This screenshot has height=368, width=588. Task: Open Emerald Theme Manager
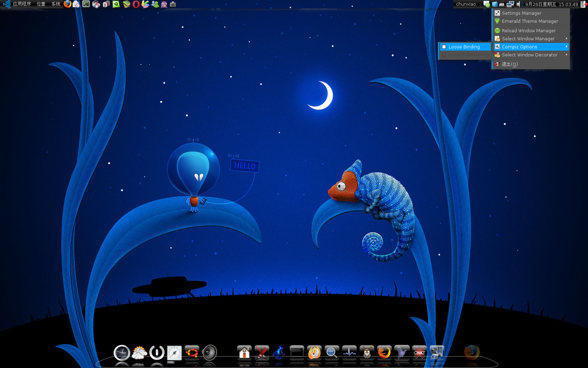pos(531,21)
